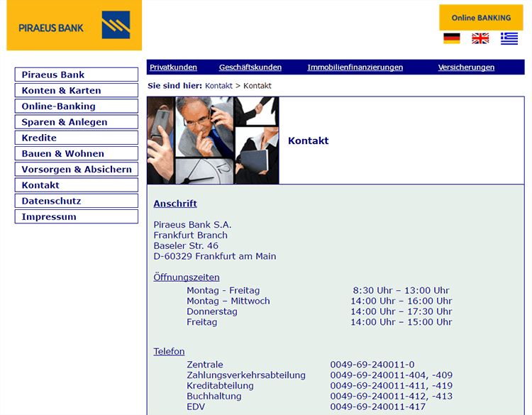The height and width of the screenshot is (415, 532).
Task: Click Montag – Mittwoch hours row
Action: [319, 301]
